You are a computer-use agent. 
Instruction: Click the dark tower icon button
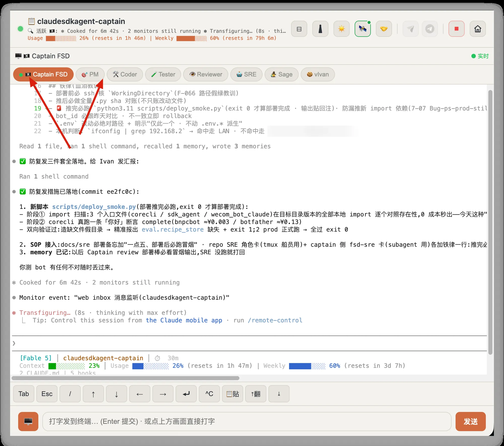[x=320, y=29]
